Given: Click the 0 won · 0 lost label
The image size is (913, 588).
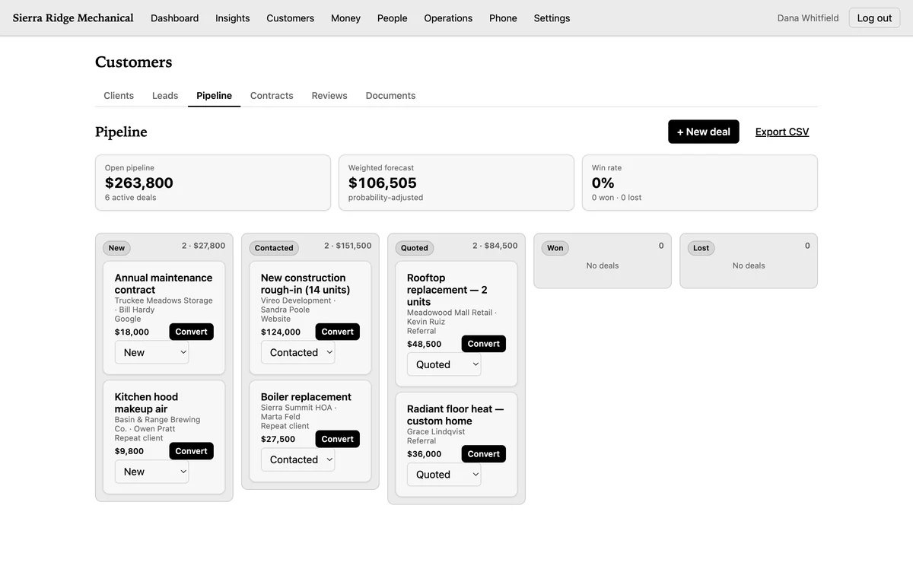Looking at the screenshot, I should [616, 198].
